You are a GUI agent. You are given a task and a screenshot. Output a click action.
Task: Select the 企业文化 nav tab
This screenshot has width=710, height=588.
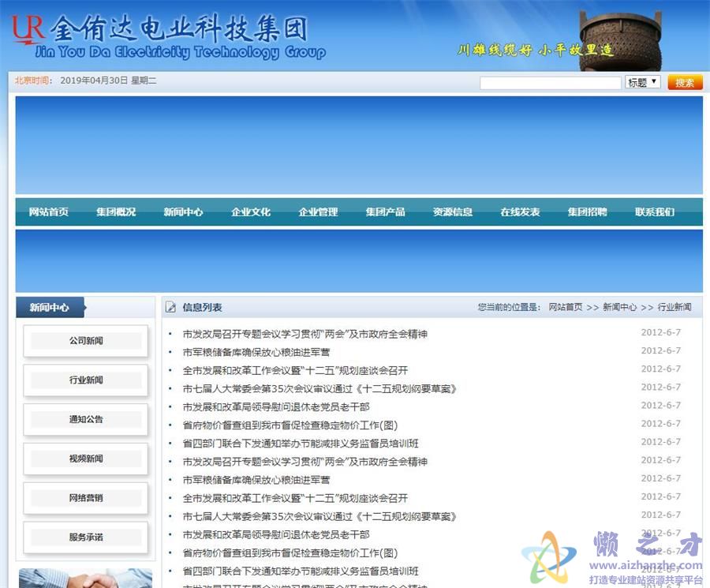[251, 211]
